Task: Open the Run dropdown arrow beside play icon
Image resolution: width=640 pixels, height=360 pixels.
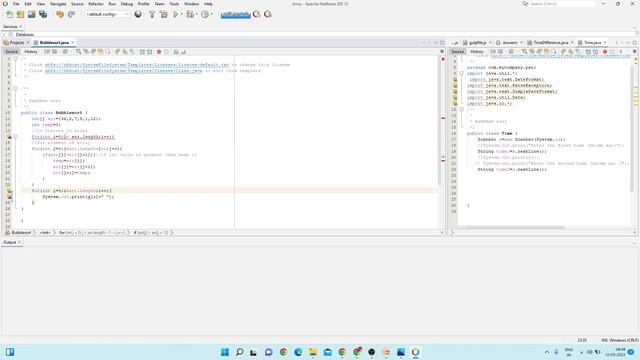Action: tap(182, 14)
